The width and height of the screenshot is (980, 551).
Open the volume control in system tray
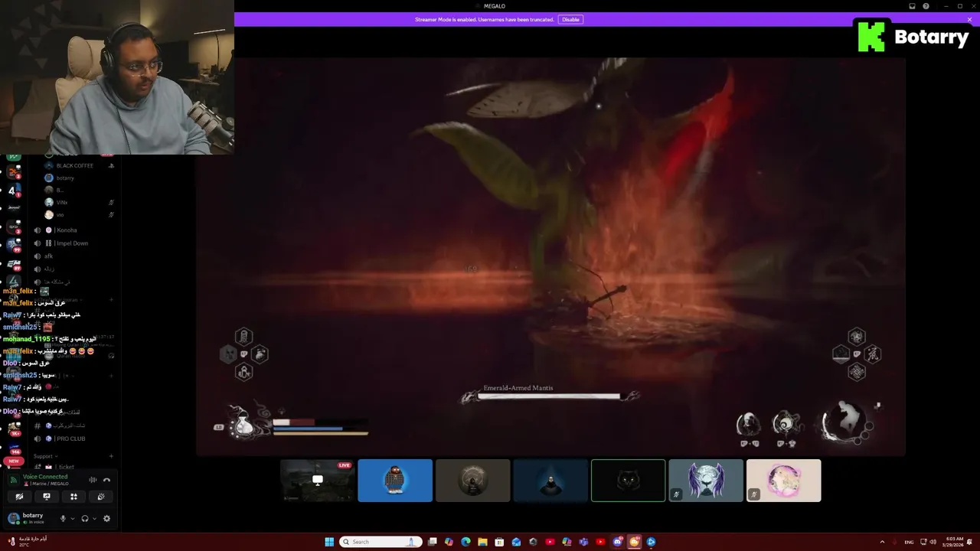pos(933,542)
